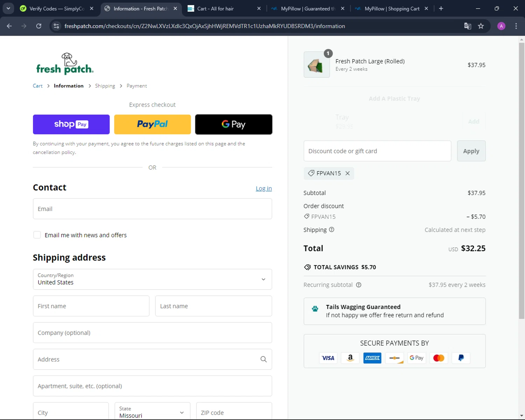The width and height of the screenshot is (525, 420).
Task: Switch to Cart - All for hair tab
Action: point(224,8)
